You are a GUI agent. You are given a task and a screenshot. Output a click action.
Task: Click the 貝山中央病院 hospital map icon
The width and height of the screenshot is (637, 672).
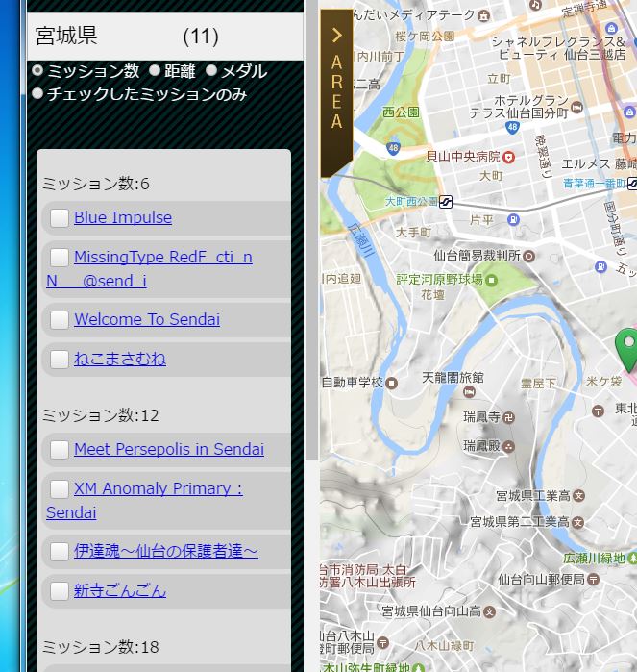pyautogui.click(x=508, y=158)
